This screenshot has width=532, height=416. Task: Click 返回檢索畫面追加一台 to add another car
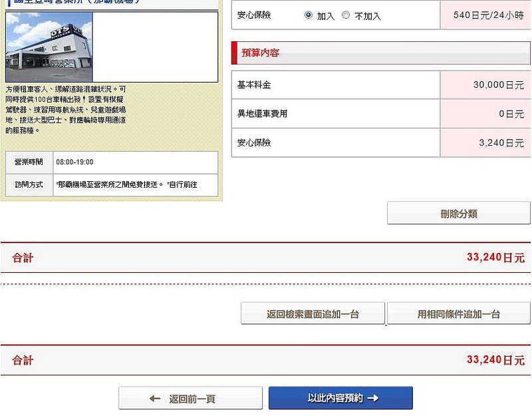tap(313, 313)
